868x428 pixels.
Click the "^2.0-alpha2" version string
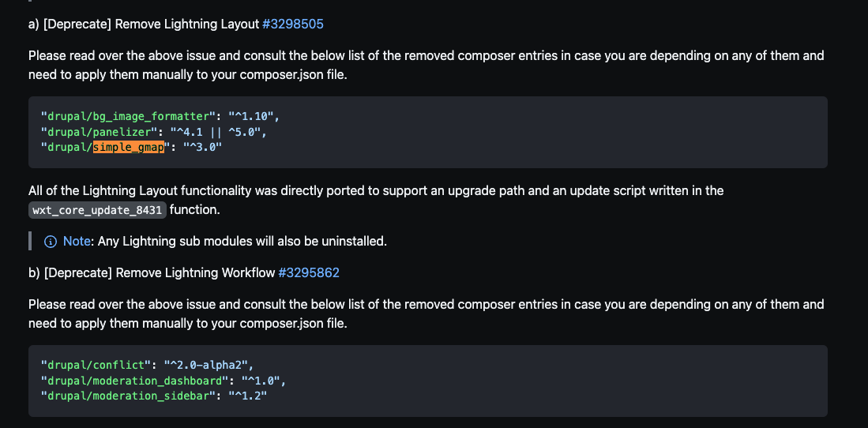click(x=209, y=365)
